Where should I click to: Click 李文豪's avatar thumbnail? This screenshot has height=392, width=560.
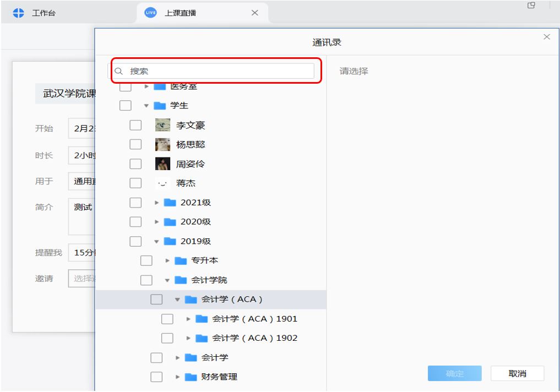[x=162, y=126]
